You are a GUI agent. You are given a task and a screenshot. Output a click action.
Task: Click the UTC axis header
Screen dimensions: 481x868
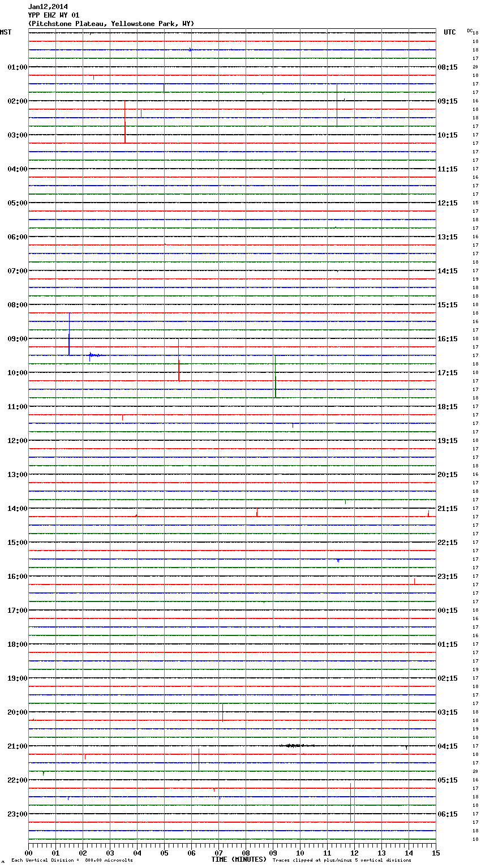[450, 32]
